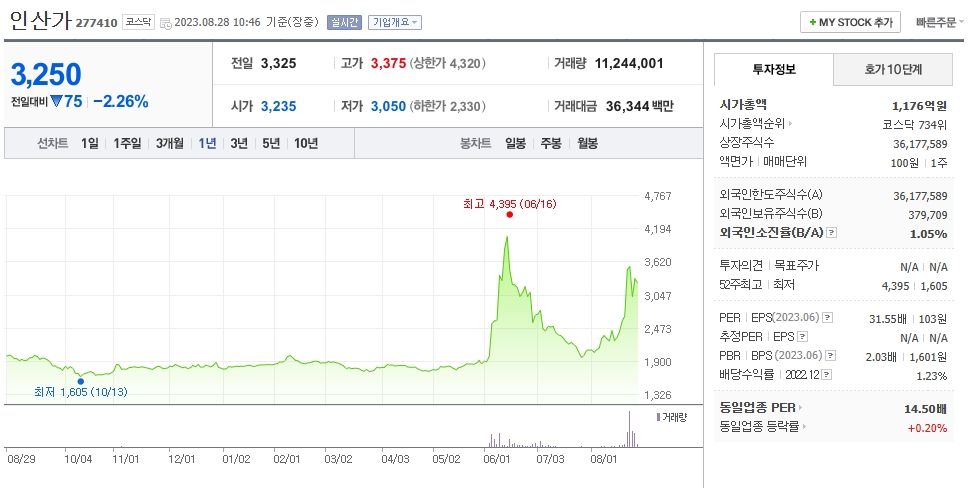This screenshot has width=975, height=488.
Task: Switch to the 투자정보 tab
Action: tap(774, 70)
